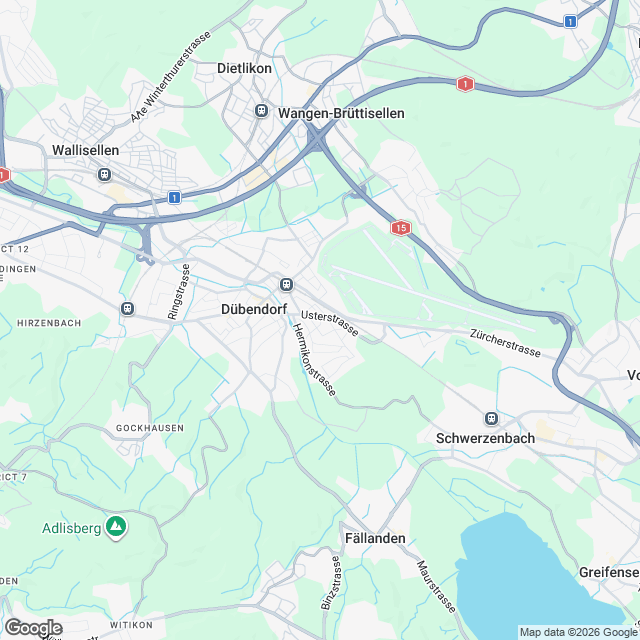Click the Map data copyright text
Viewport: 640px width, 640px height.
(x=579, y=633)
